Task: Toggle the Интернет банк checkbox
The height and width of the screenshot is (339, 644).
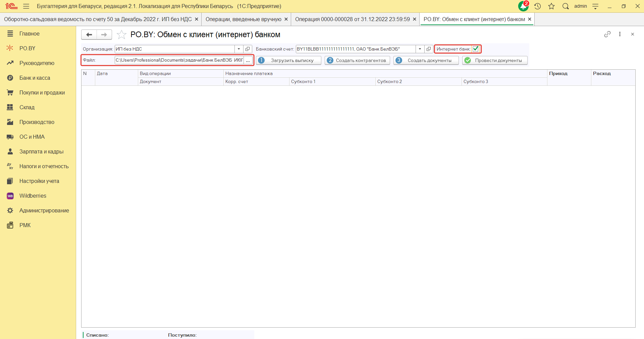Action: pos(476,49)
